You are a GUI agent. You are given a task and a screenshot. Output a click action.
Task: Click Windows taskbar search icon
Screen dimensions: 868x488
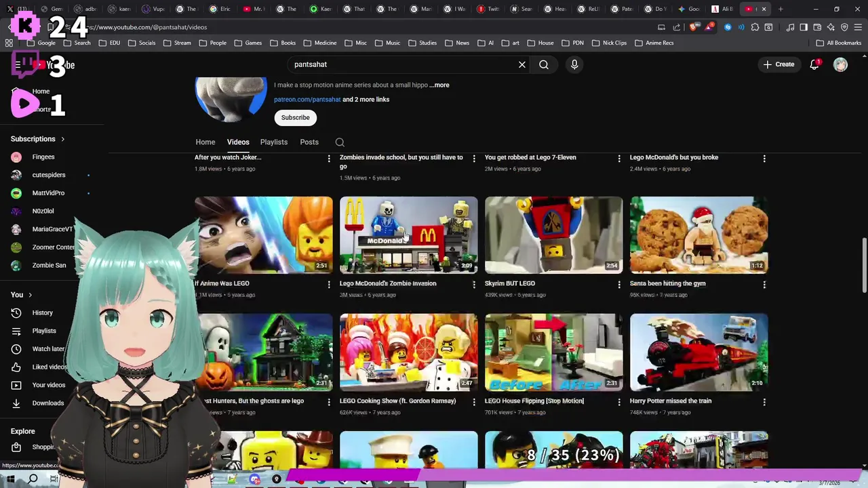tap(33, 479)
